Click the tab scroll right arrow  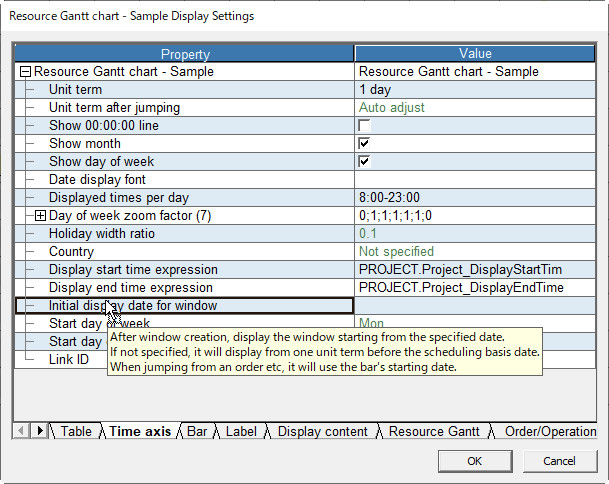[x=39, y=431]
